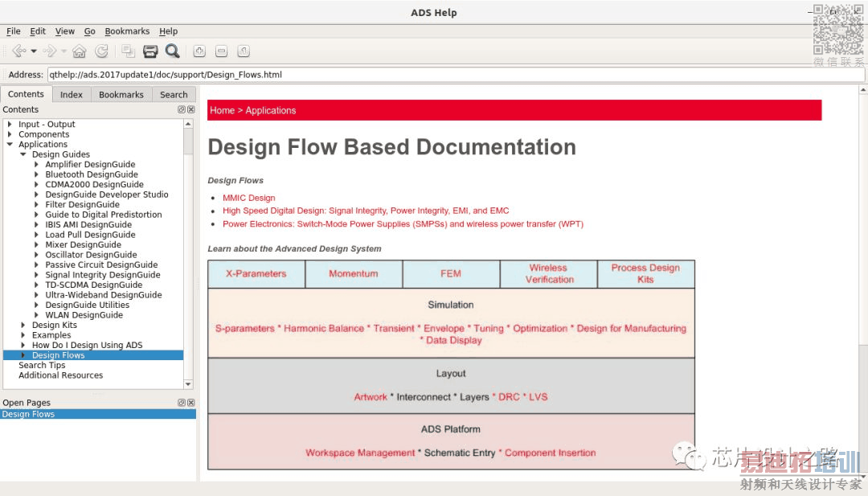Expand the Components tree node
Image resolution: width=868 pixels, height=496 pixels.
[x=10, y=134]
